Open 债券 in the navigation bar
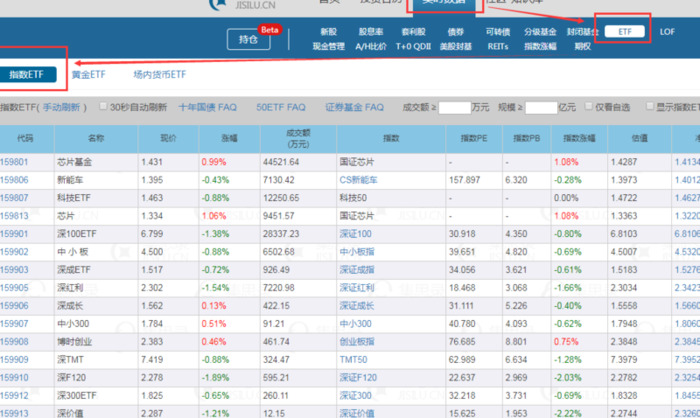Viewport: 700px width, 418px height. coord(455,32)
